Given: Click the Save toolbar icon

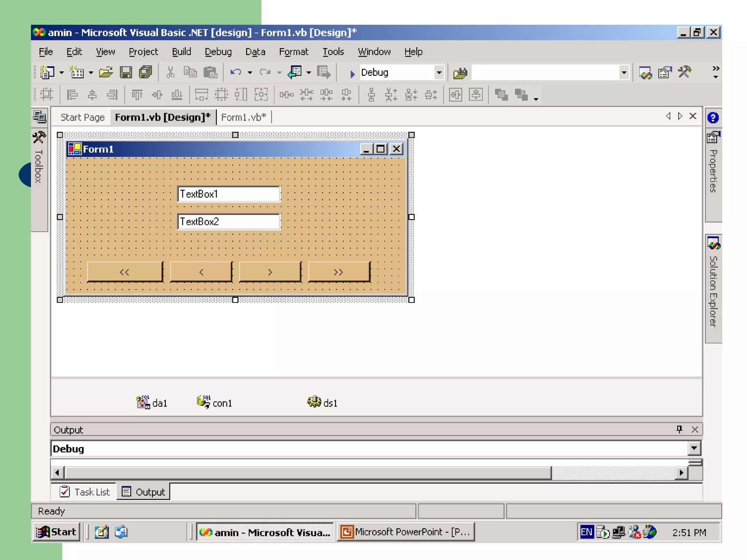Looking at the screenshot, I should (126, 73).
